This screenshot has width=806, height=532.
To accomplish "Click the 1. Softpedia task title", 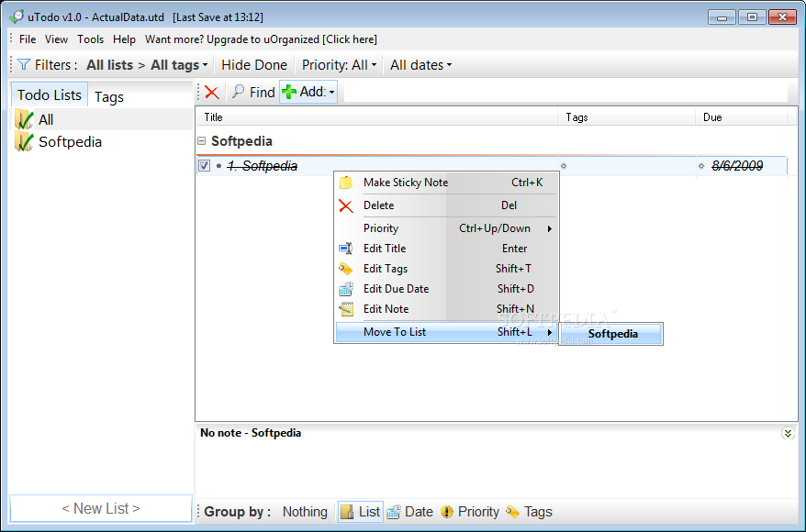I will [x=263, y=166].
